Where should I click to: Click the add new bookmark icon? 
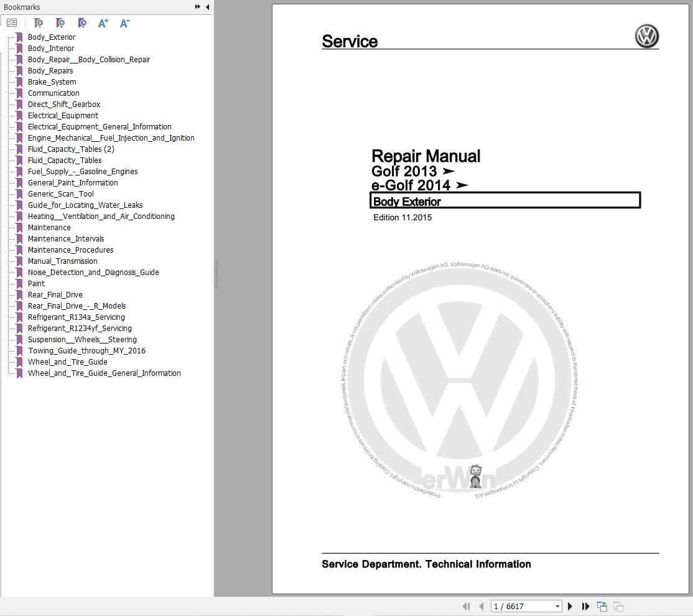pyautogui.click(x=60, y=23)
